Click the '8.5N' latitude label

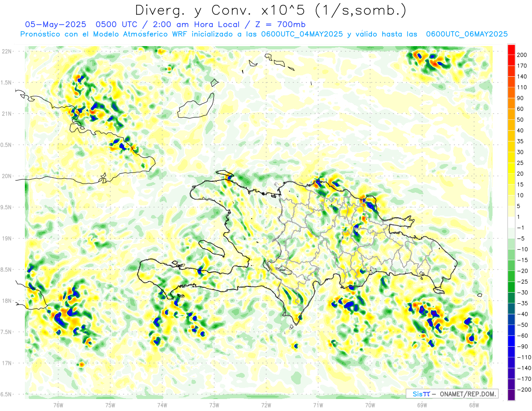click(6, 270)
